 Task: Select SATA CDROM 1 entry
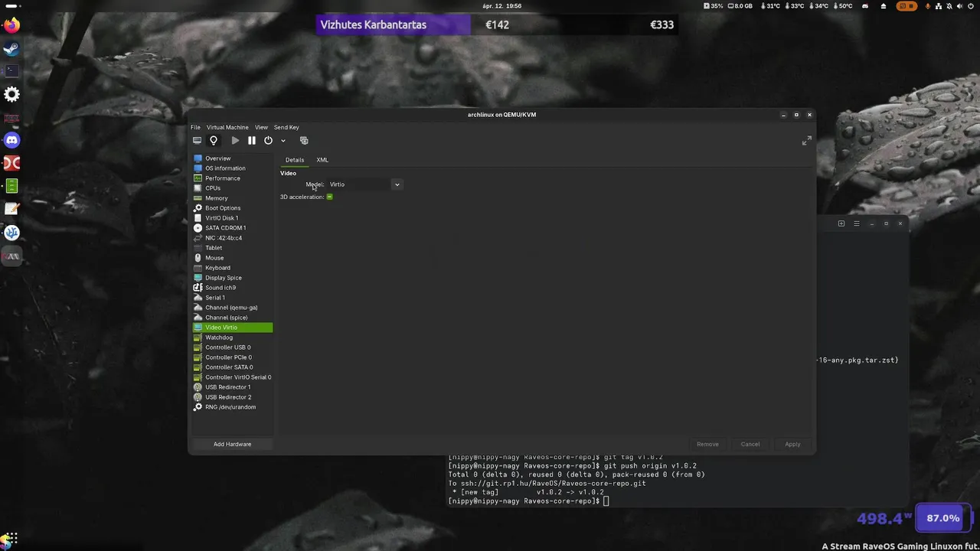coord(232,228)
